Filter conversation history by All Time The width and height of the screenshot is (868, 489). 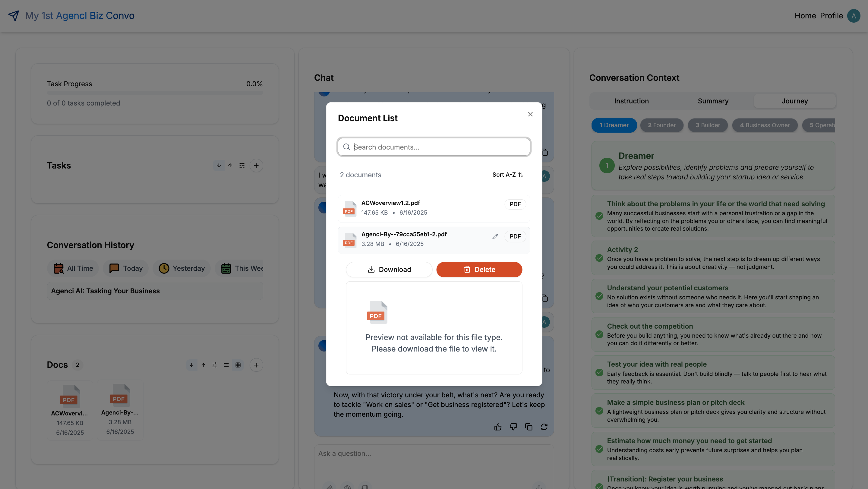[x=73, y=268]
